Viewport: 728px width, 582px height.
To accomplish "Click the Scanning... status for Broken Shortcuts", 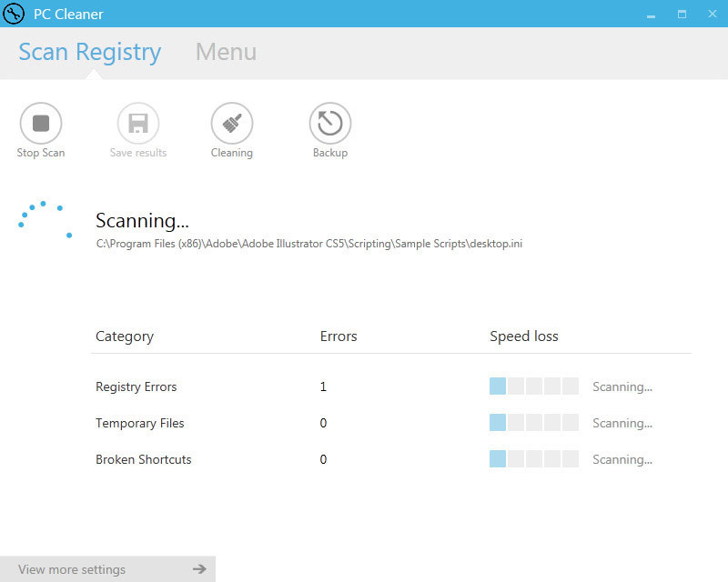I will (622, 459).
